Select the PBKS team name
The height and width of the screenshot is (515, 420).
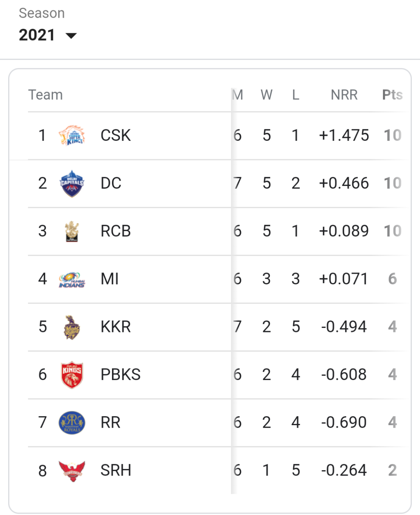(x=121, y=375)
